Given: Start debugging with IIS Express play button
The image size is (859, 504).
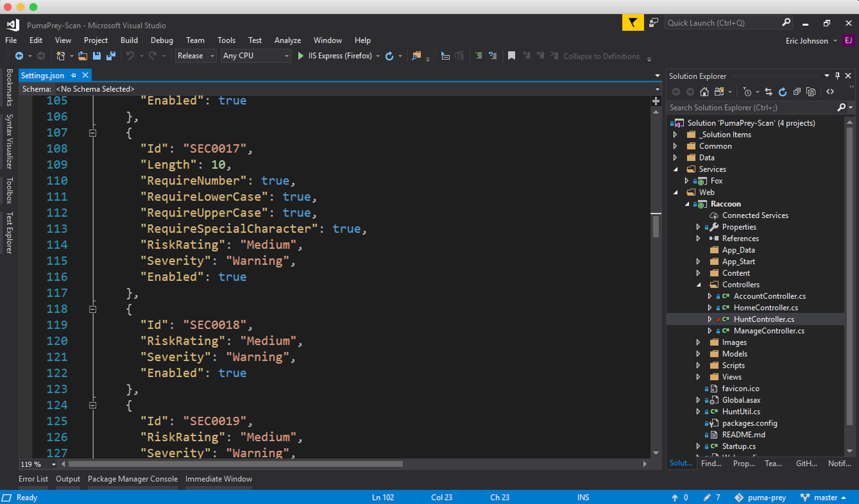Looking at the screenshot, I should pyautogui.click(x=300, y=56).
